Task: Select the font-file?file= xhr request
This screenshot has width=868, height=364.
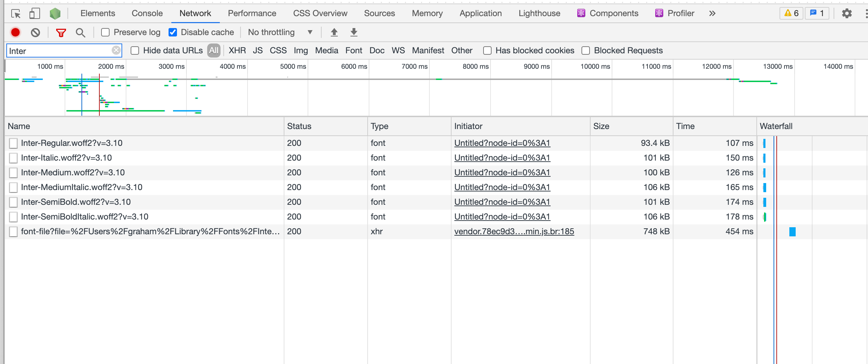Action: [x=150, y=231]
